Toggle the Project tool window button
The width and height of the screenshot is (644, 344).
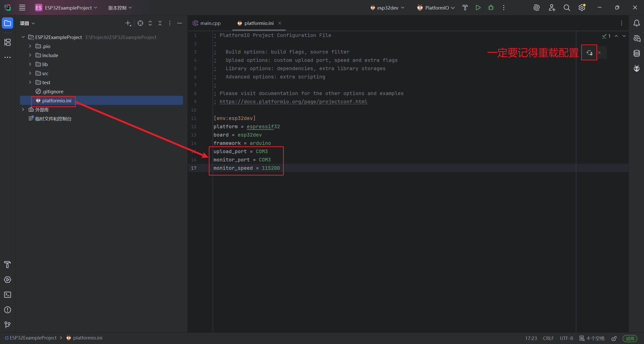(x=8, y=23)
